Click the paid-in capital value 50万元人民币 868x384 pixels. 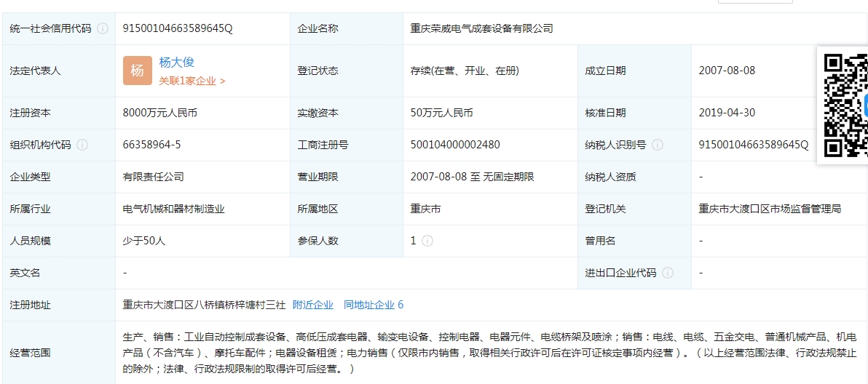click(441, 113)
